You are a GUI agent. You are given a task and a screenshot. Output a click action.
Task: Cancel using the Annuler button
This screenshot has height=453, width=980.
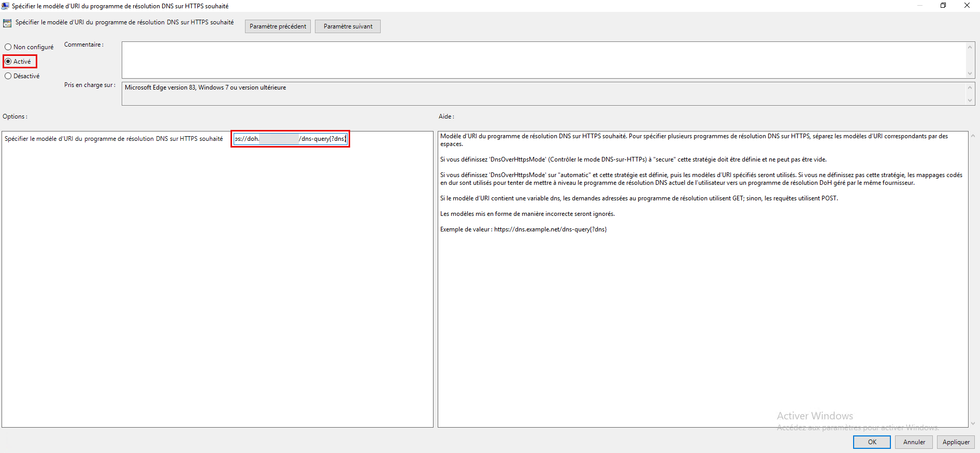tap(914, 442)
